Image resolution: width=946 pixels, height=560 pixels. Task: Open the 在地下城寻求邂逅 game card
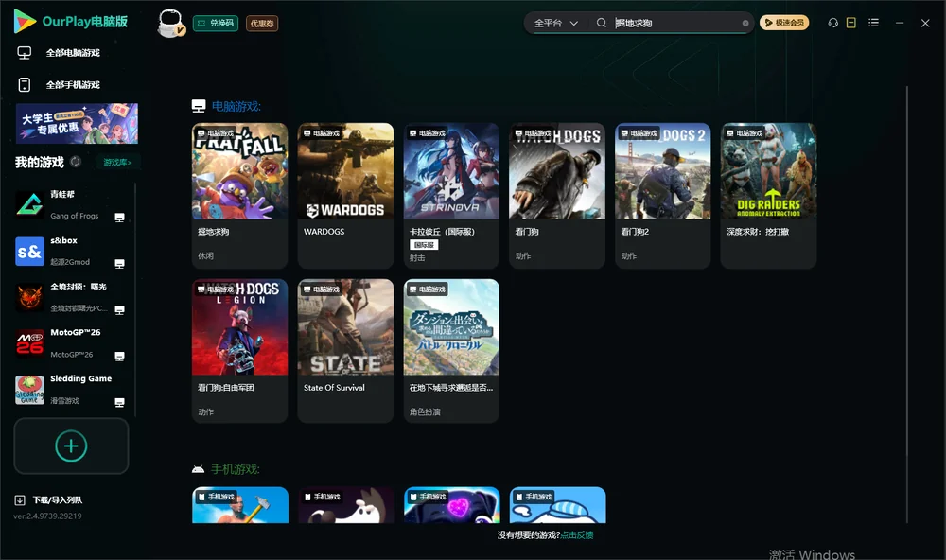point(451,351)
